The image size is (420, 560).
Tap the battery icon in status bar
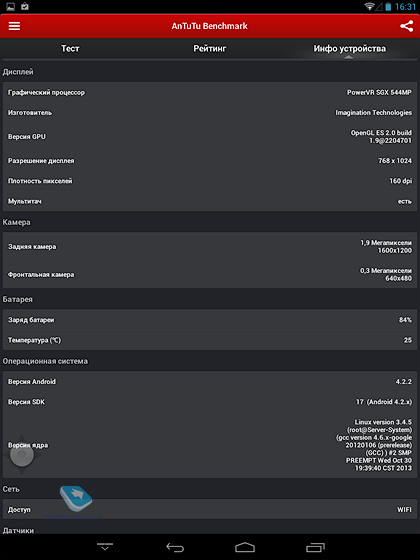[x=388, y=6]
